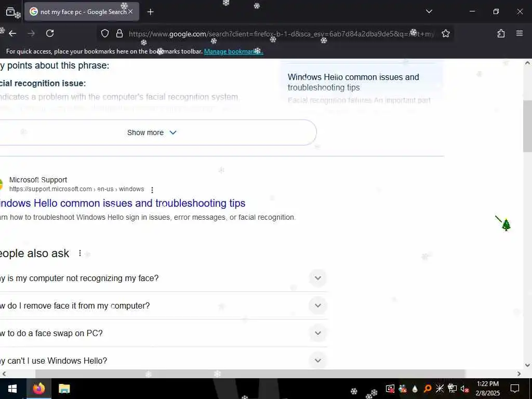Close the 'not my face pc' tab
The image size is (532, 399).
[x=130, y=11]
